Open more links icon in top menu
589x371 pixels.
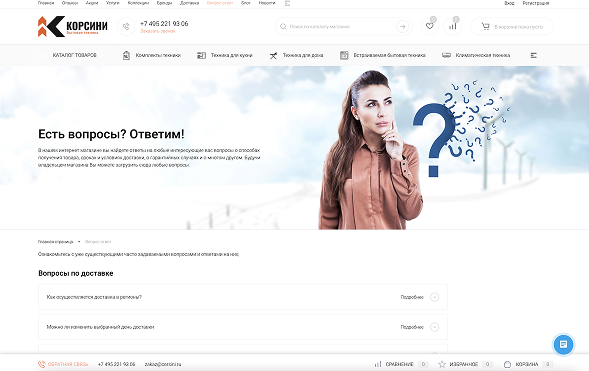(x=287, y=3)
